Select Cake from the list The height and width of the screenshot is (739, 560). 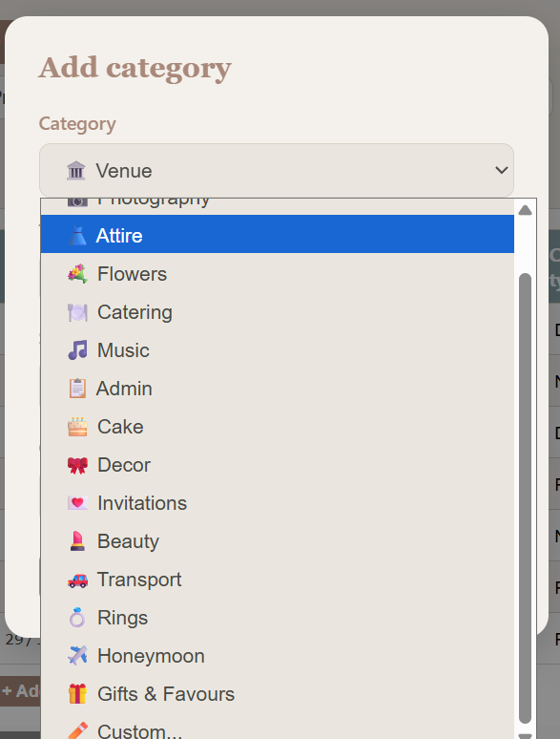(x=278, y=427)
